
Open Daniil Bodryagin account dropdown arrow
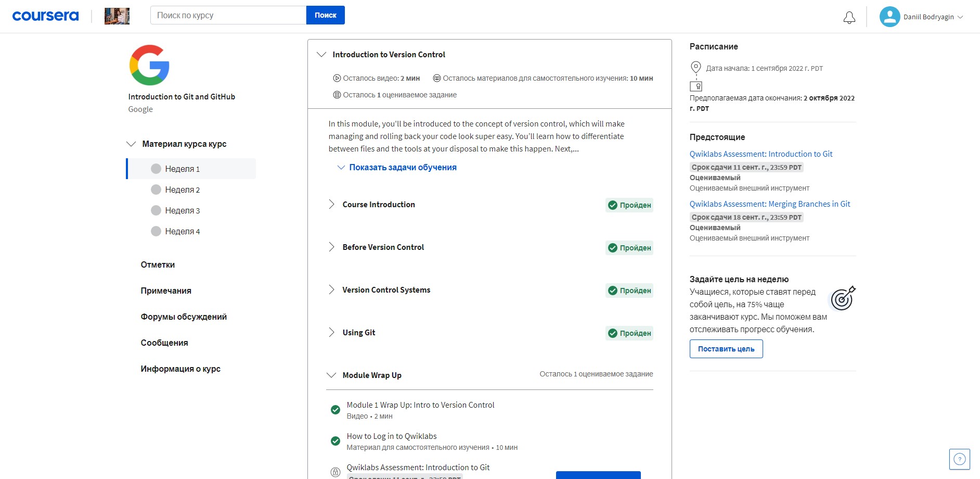pos(960,17)
